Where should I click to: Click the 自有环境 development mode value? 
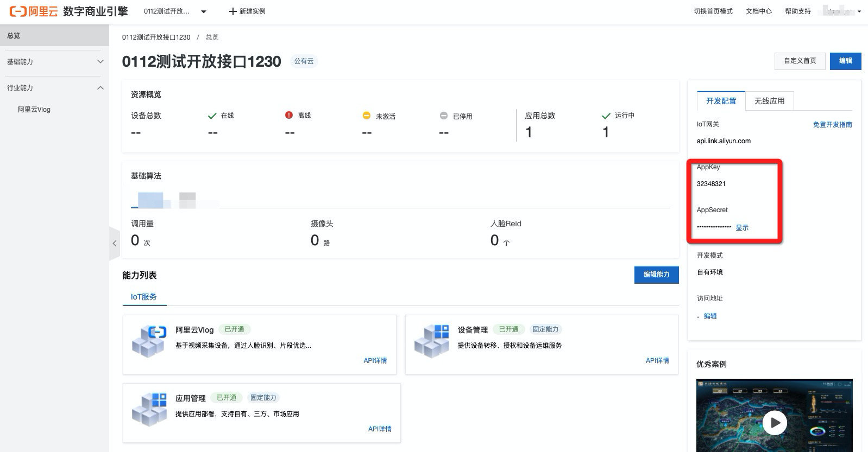710,272
